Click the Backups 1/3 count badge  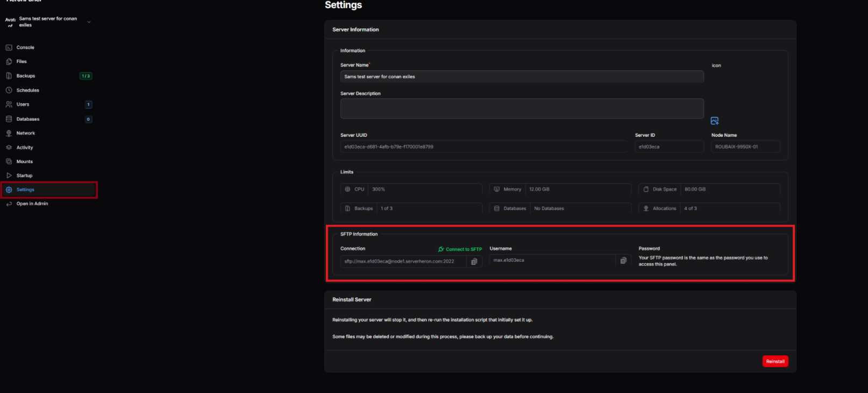coord(86,76)
